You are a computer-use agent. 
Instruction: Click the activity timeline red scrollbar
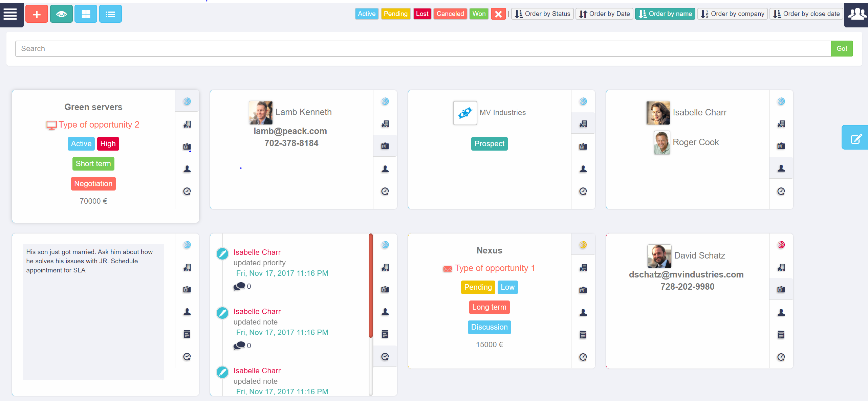(x=371, y=286)
